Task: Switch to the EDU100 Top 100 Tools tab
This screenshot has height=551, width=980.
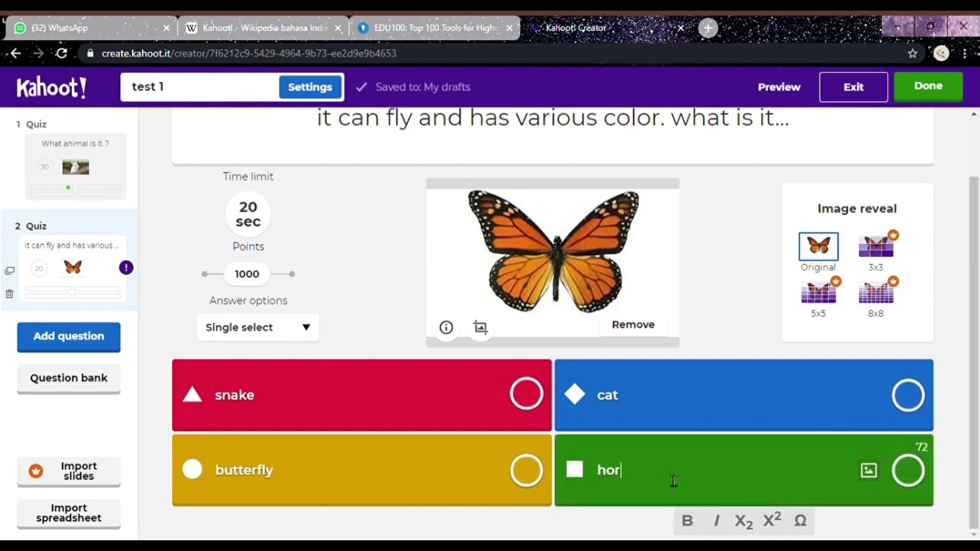Action: pyautogui.click(x=435, y=28)
